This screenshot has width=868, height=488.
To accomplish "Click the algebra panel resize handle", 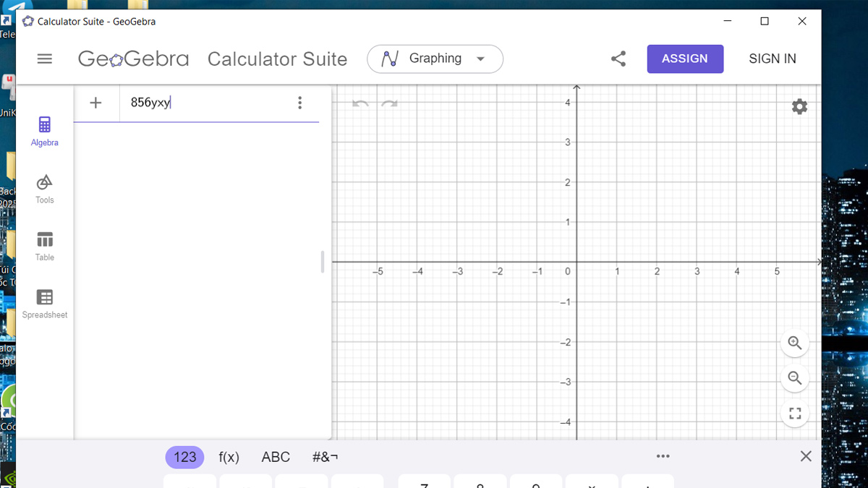I will pos(323,262).
